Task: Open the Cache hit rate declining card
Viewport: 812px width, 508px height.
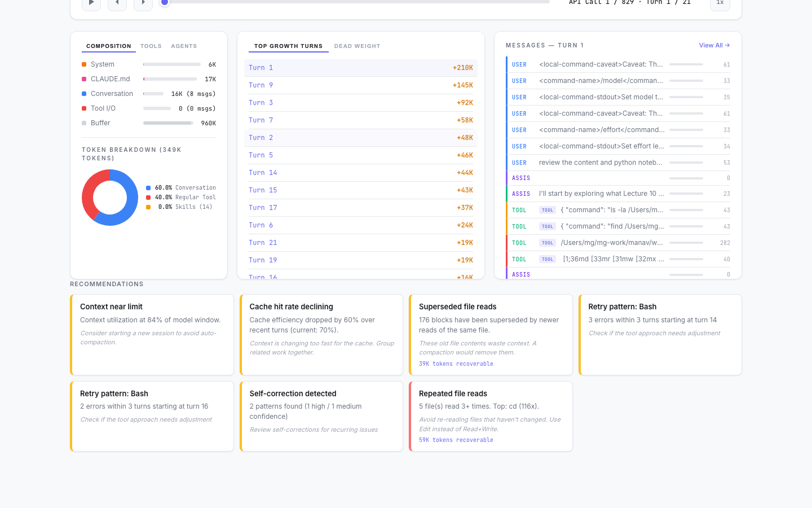Action: tap(321, 335)
